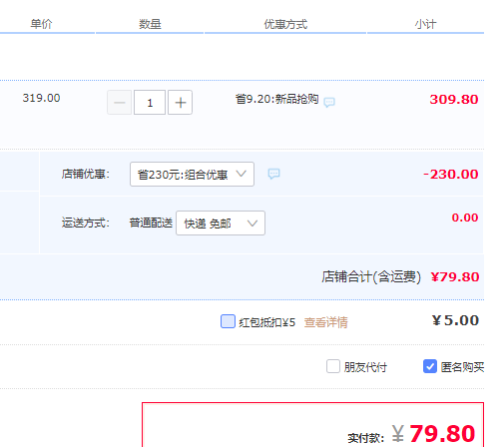
Task: Click chevron arrow of 组合优惠 dropdown
Action: (x=241, y=174)
